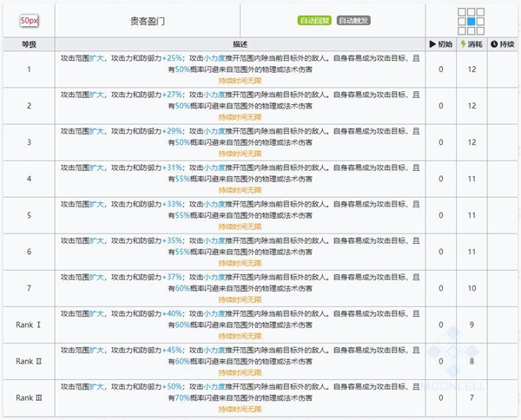Click the level 6 cell

(x=29, y=252)
